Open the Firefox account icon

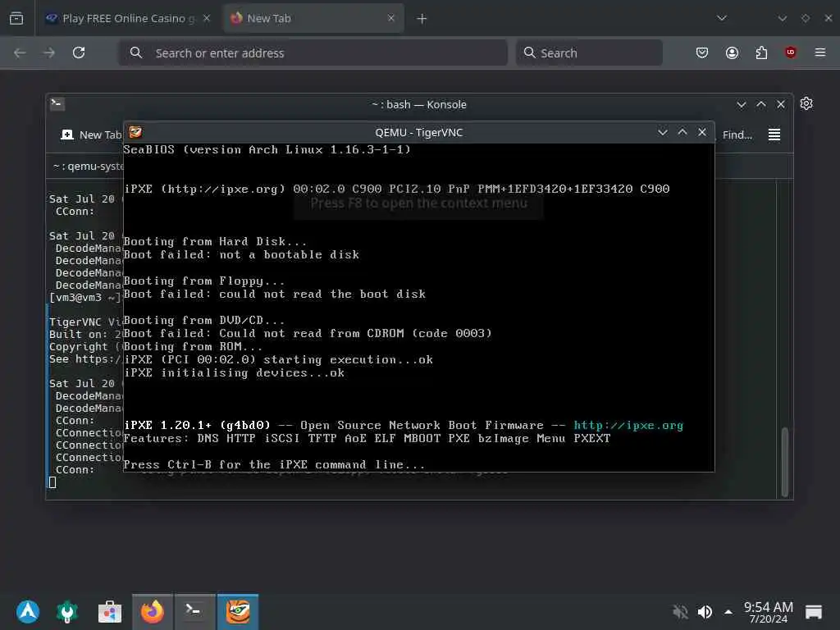(732, 52)
